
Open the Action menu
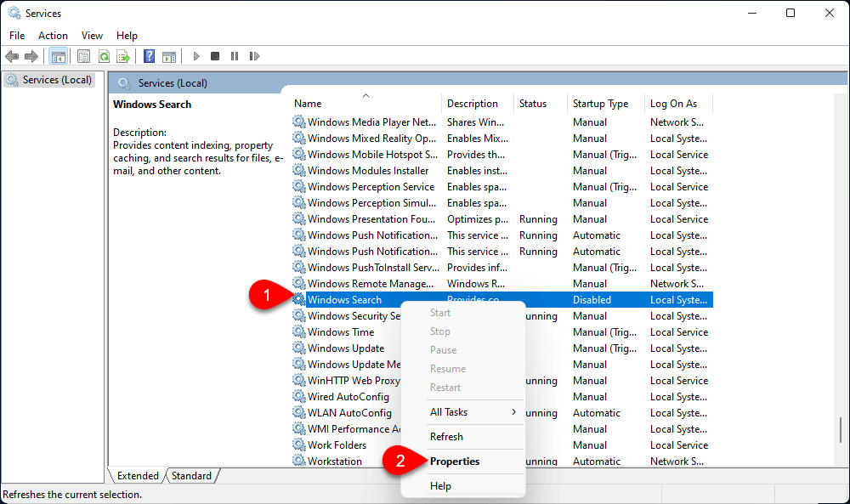click(x=53, y=36)
